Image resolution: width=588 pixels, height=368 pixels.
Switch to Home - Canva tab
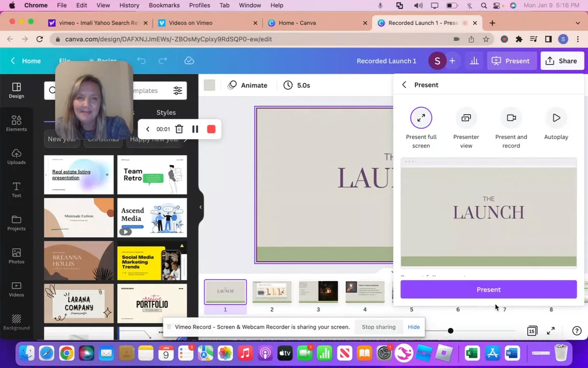click(317, 23)
